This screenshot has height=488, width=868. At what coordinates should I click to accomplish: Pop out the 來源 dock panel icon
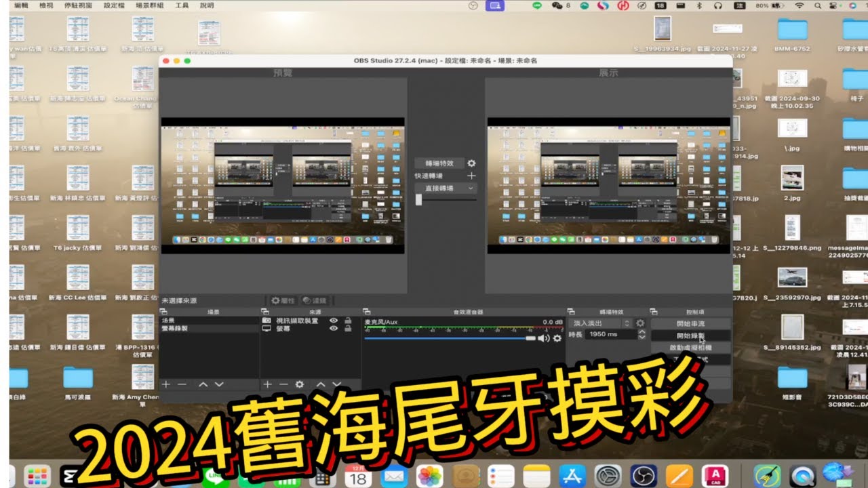point(264,312)
